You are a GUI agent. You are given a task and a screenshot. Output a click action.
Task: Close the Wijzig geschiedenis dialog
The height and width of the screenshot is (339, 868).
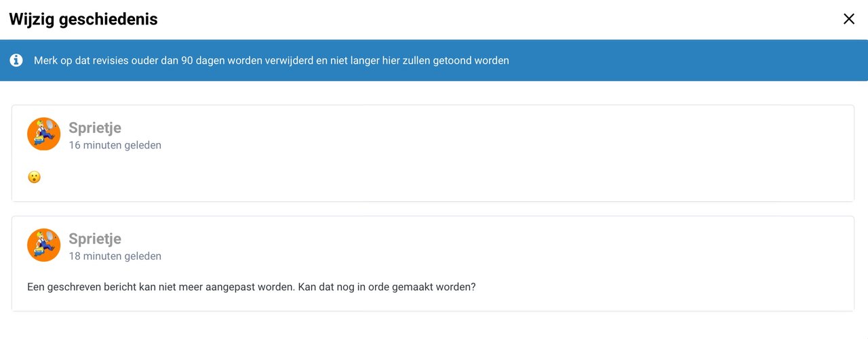848,19
